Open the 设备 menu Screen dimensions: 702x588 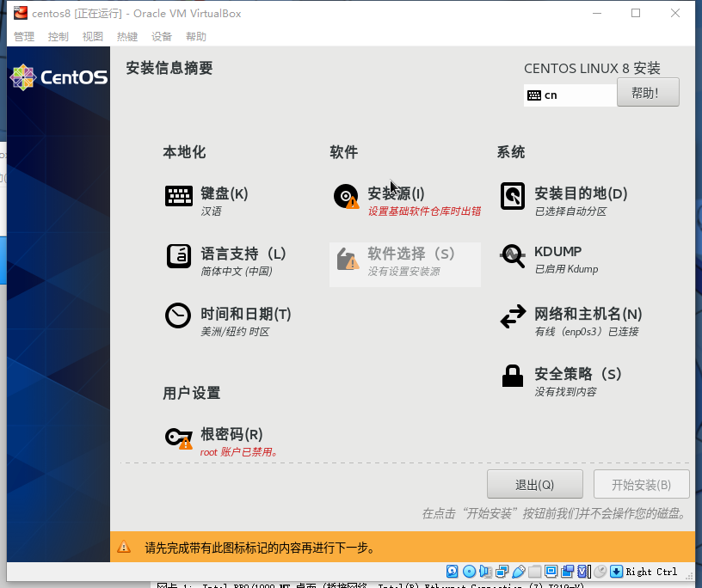coord(162,37)
